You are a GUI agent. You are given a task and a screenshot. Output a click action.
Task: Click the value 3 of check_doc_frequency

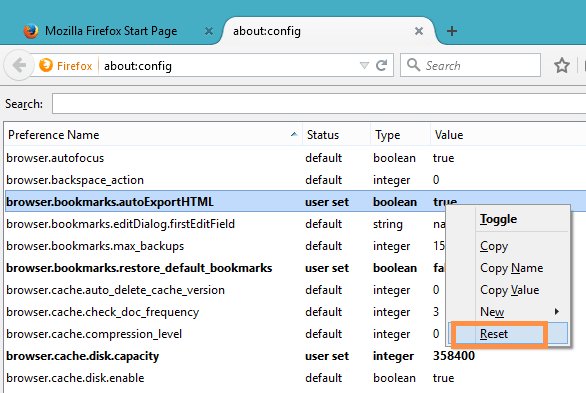(x=436, y=312)
